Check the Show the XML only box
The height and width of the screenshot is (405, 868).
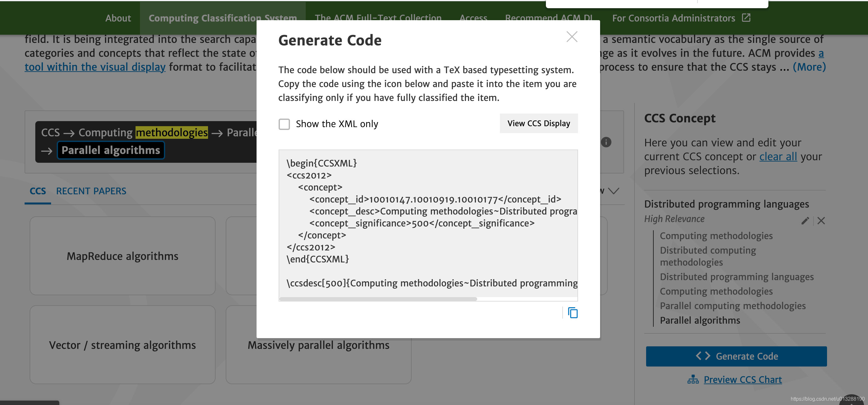(x=284, y=124)
